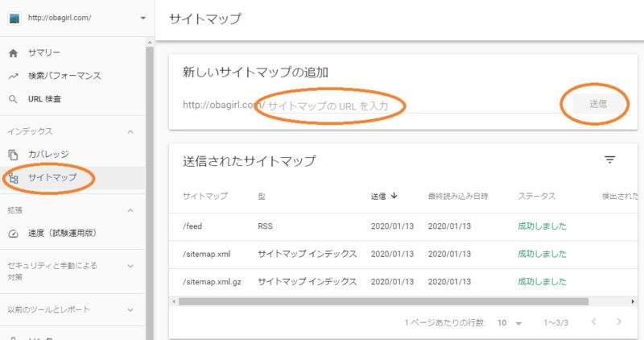Open the property selector dropdown arrow
This screenshot has width=644, height=340.
[143, 18]
